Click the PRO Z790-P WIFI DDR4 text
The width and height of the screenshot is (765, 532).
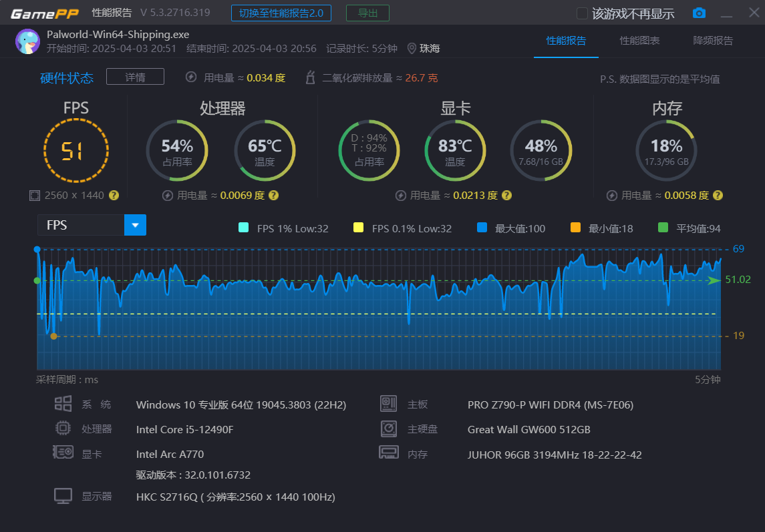point(551,405)
